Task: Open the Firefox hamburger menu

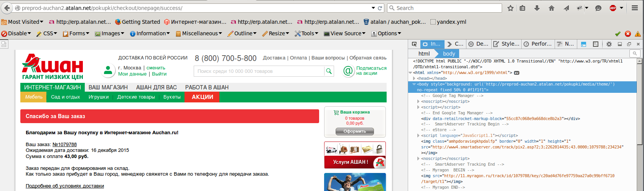Action: coord(635,8)
